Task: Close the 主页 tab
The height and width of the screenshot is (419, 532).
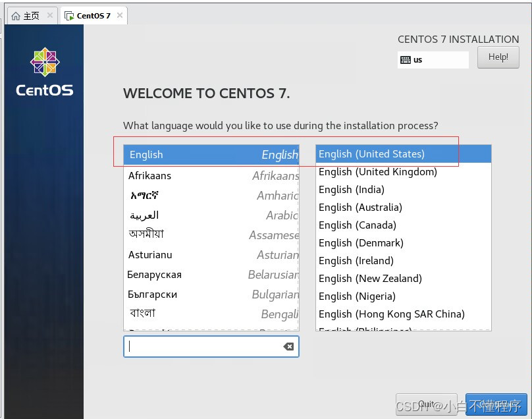Action: tap(50, 15)
